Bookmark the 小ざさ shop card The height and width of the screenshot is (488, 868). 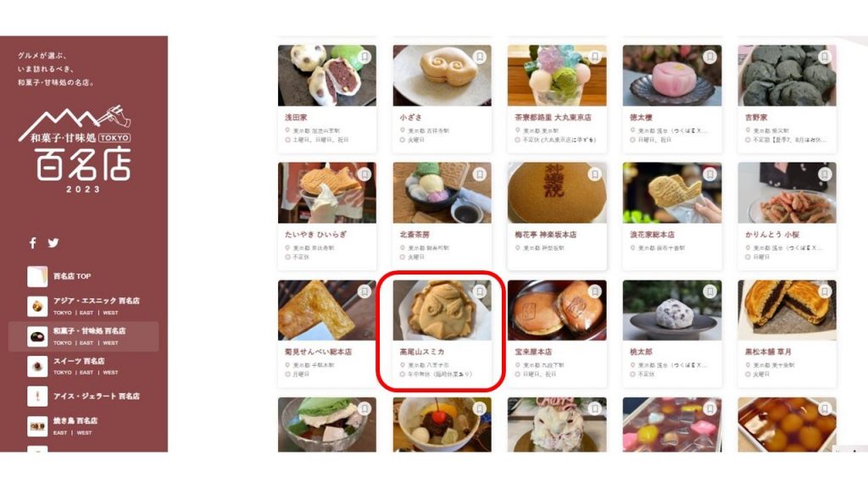tap(480, 57)
